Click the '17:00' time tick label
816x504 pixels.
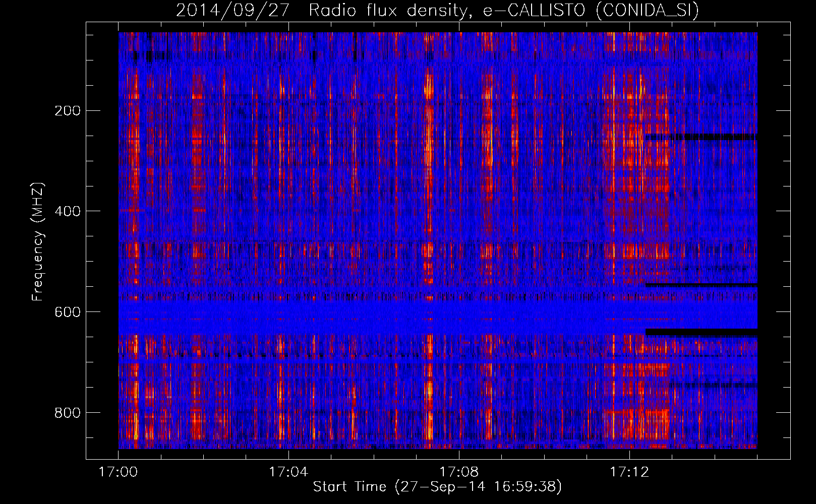(x=118, y=472)
